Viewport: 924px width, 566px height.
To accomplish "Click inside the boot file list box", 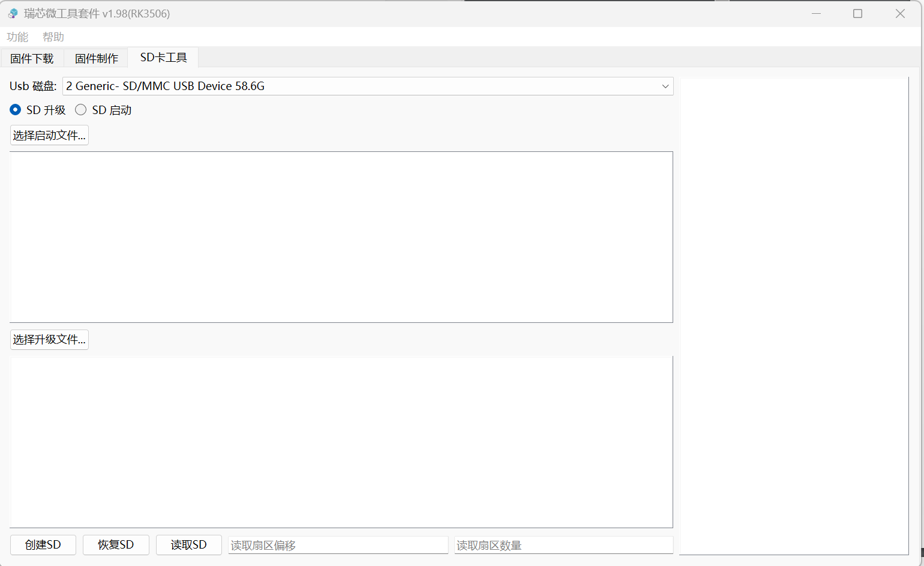I will (x=341, y=237).
